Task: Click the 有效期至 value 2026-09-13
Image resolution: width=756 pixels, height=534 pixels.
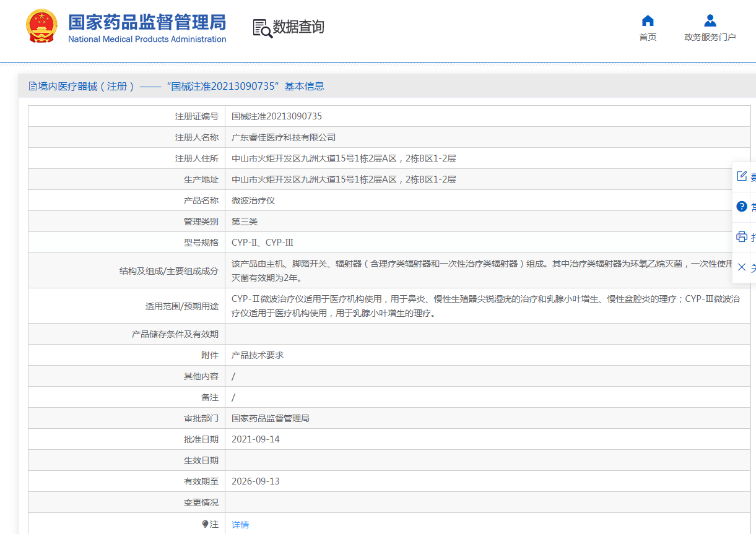Action: 255,481
